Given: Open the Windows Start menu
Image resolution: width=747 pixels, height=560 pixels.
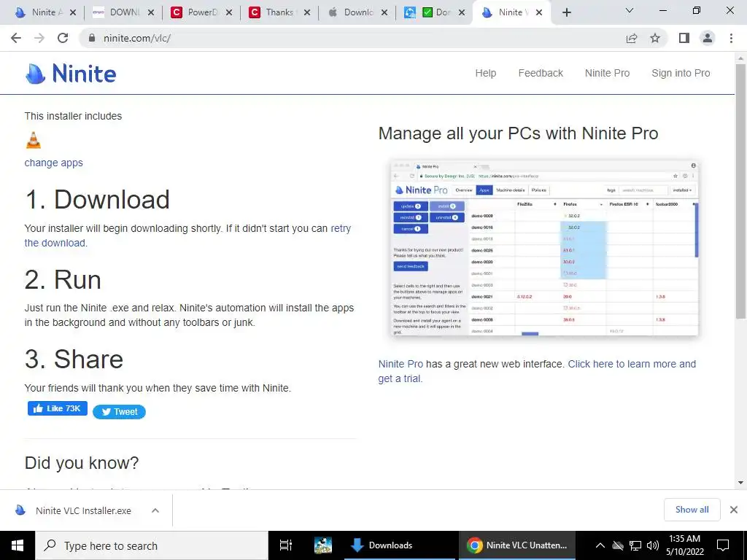Looking at the screenshot, I should coord(18,545).
